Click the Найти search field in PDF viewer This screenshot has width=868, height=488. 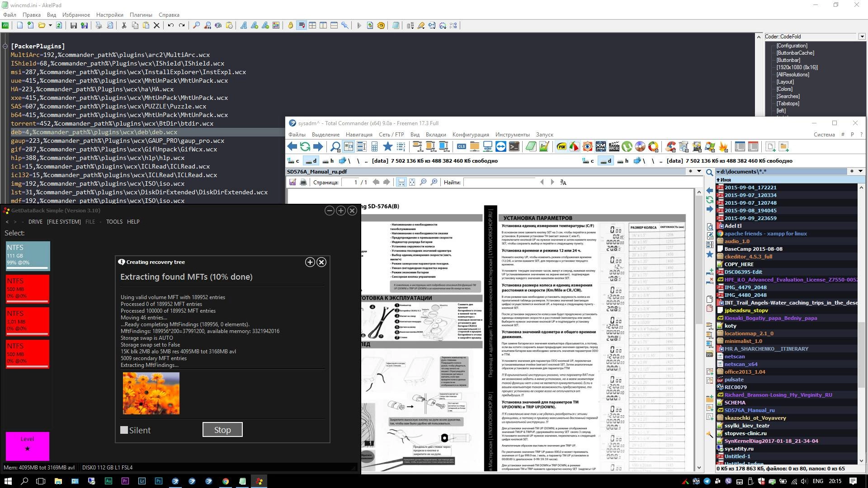tap(500, 182)
